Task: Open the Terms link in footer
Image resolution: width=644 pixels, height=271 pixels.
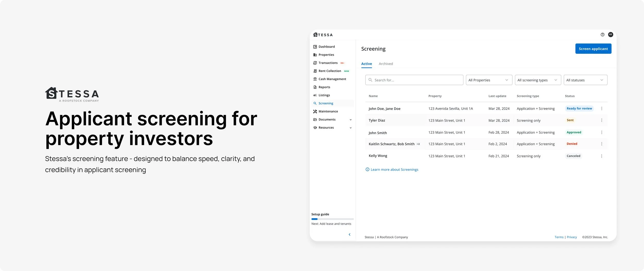Action: pos(559,237)
